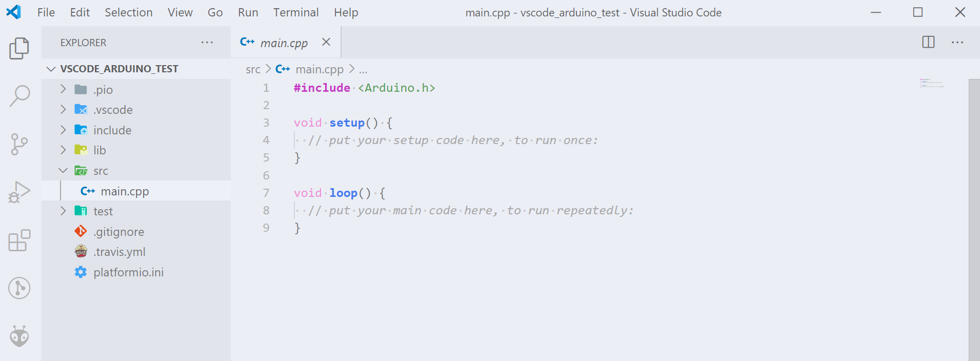This screenshot has height=361, width=980.
Task: Expand the .vscode folder chevron
Action: 63,109
